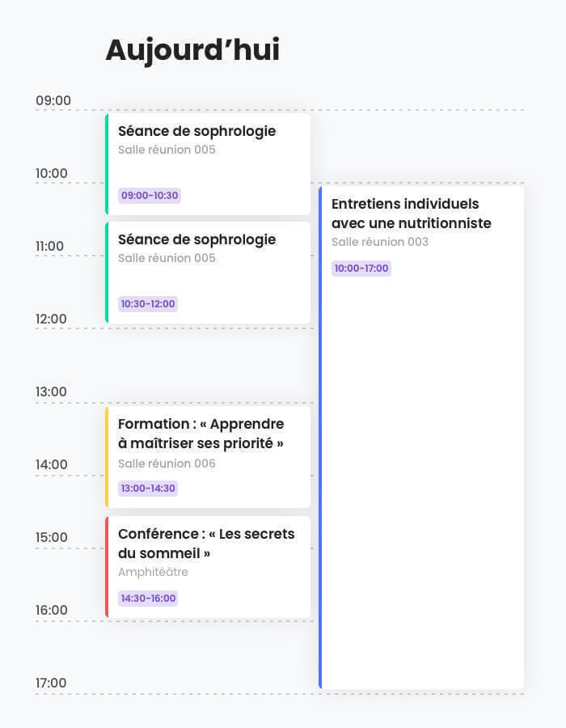
Task: Click the Amphitéâtre location label
Action: point(150,572)
